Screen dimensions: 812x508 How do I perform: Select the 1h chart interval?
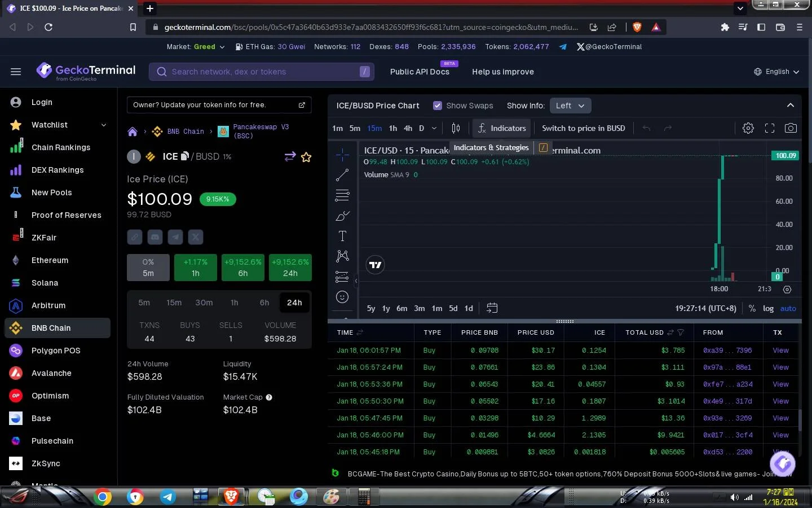[393, 128]
